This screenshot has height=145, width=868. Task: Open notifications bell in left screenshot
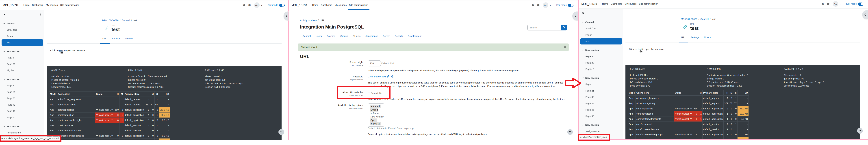(244, 5)
